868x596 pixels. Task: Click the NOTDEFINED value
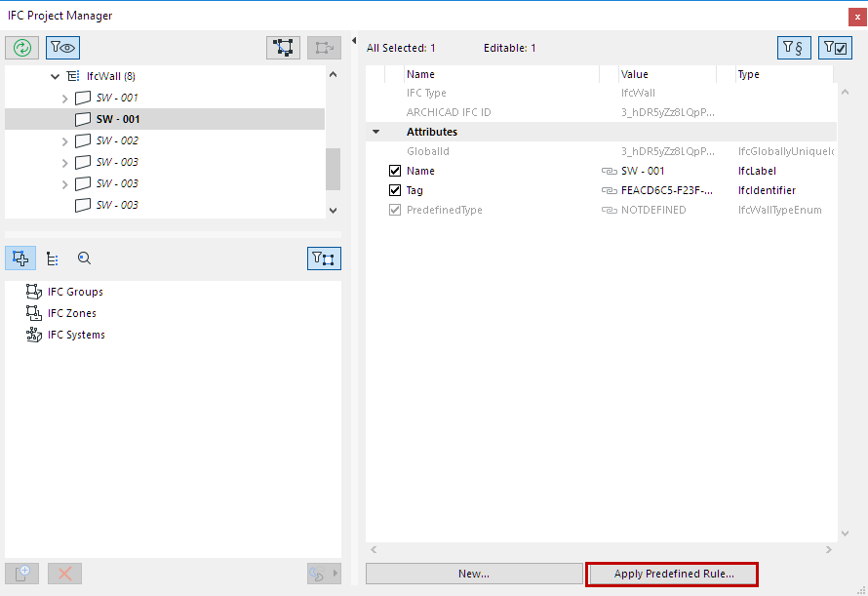pyautogui.click(x=653, y=210)
